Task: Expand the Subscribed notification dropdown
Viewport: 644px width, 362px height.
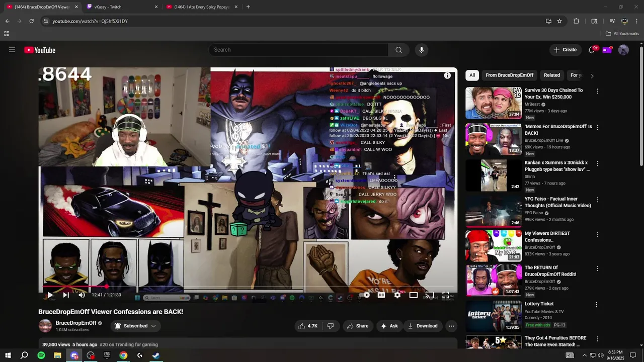Action: [135, 326]
